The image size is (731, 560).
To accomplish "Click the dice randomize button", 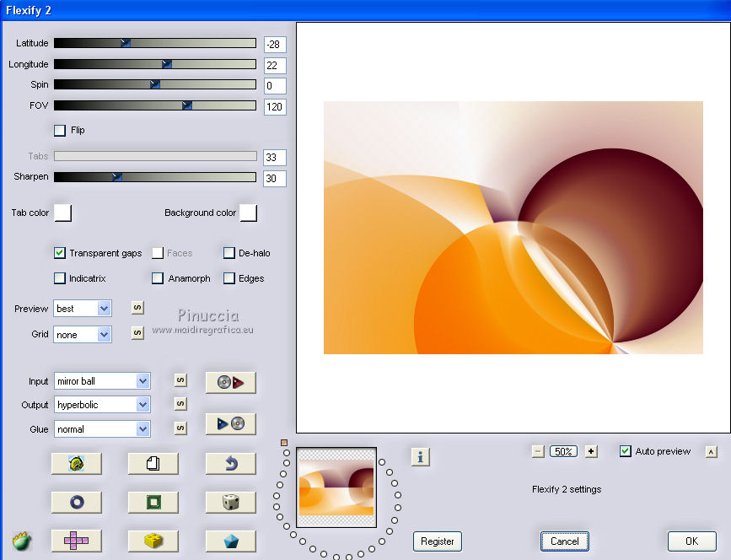I will coord(230,503).
